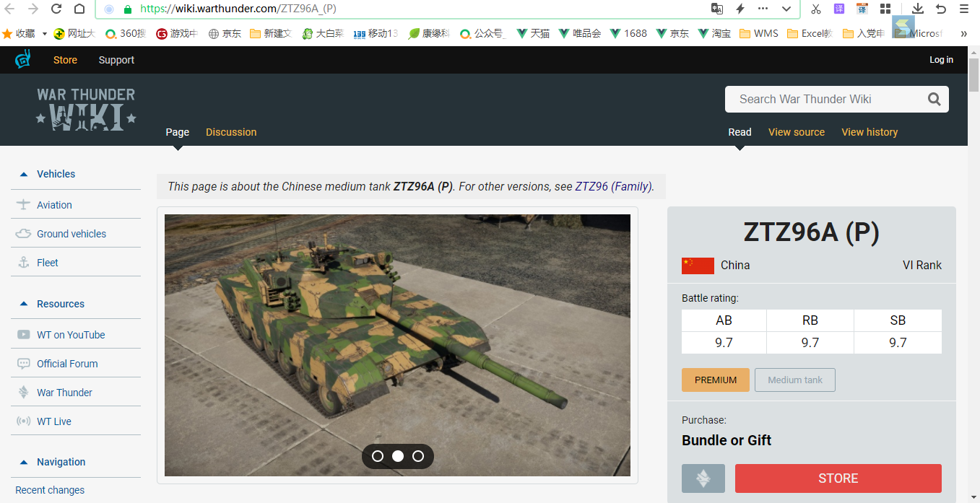The height and width of the screenshot is (503, 980).
Task: Open Ground vehicles in the sidebar
Action: [x=71, y=234]
